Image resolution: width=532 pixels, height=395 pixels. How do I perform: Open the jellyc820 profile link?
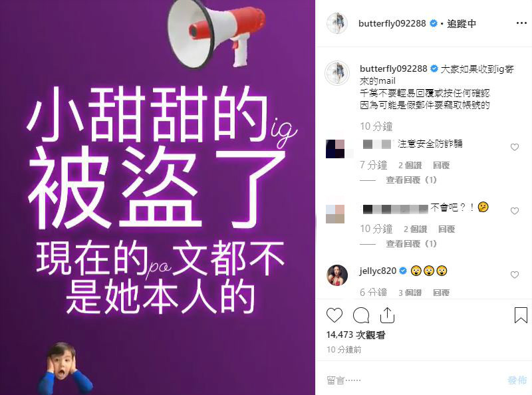point(378,271)
